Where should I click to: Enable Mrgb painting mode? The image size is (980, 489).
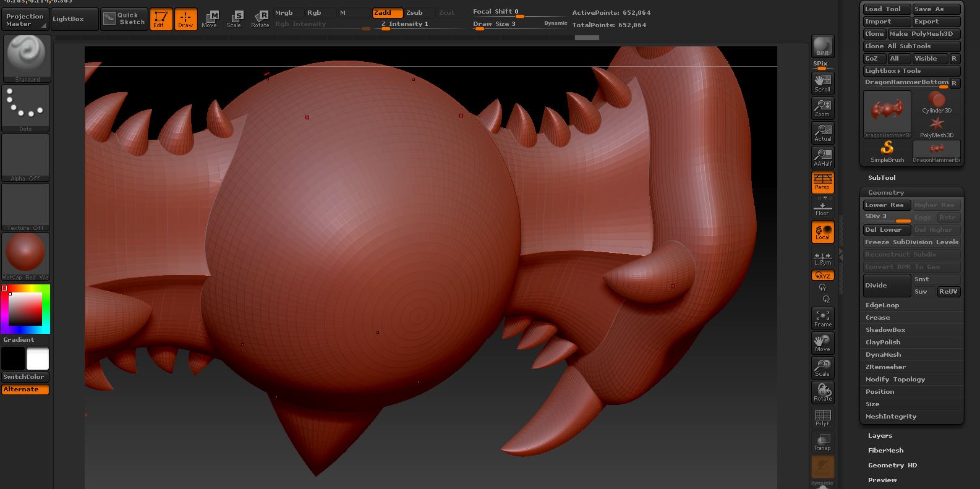[x=289, y=12]
